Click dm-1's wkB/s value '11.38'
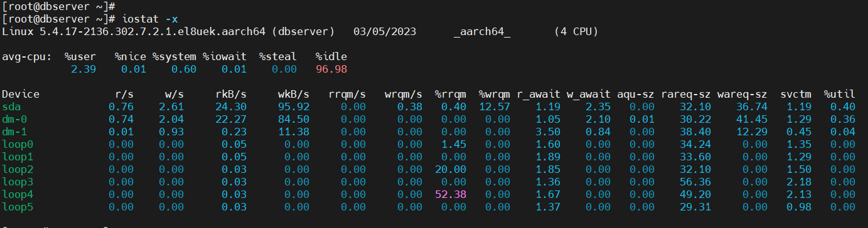868x228 pixels. click(294, 132)
